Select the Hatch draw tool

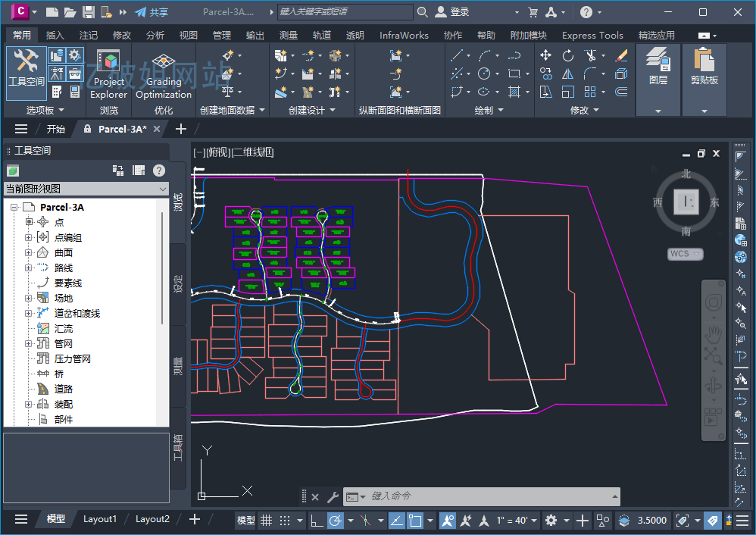[514, 92]
